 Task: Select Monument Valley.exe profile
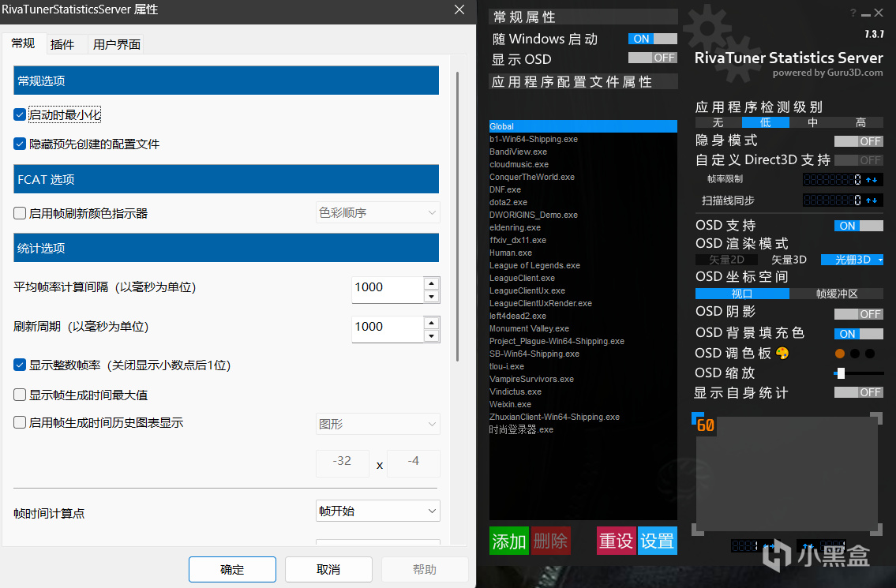pyautogui.click(x=583, y=328)
